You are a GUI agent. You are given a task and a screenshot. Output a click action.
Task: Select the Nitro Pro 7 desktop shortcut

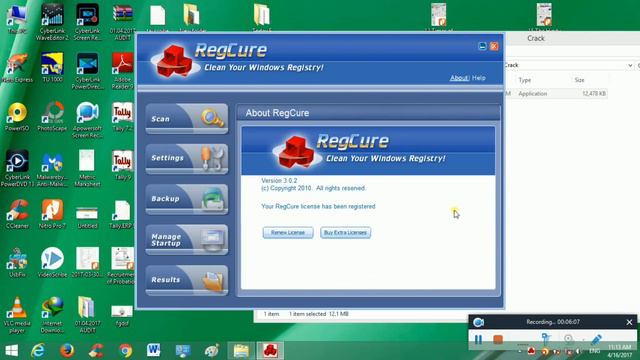click(52, 214)
